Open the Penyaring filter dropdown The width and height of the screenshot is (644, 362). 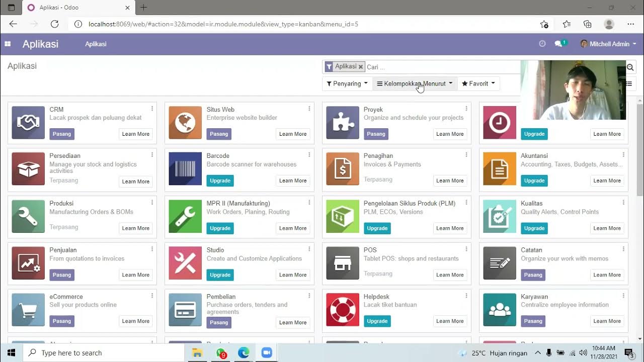(347, 83)
